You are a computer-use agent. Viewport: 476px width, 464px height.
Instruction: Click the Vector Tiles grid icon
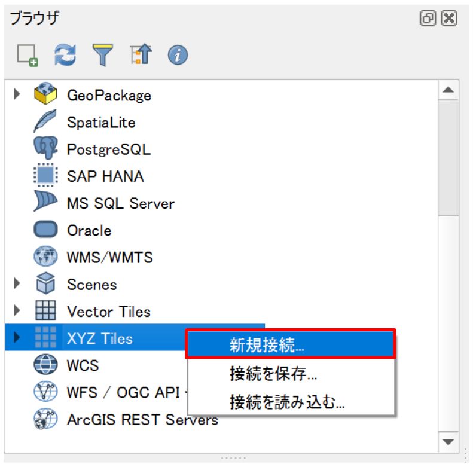pyautogui.click(x=45, y=310)
